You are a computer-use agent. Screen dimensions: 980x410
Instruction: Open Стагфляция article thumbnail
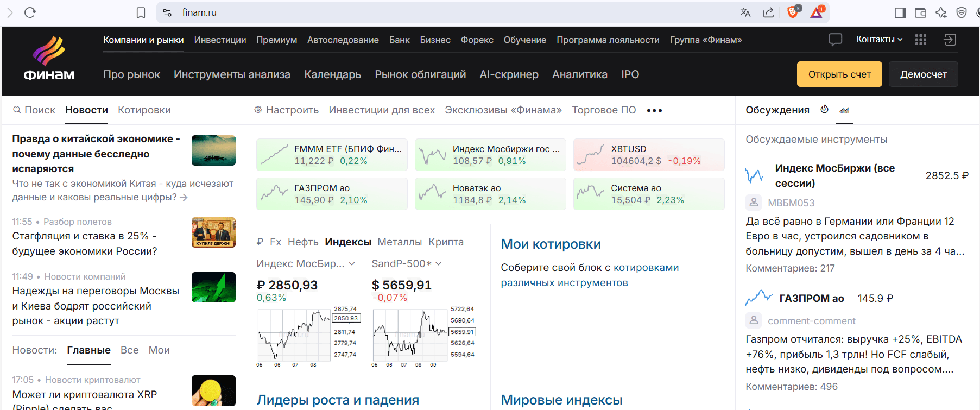tap(213, 232)
